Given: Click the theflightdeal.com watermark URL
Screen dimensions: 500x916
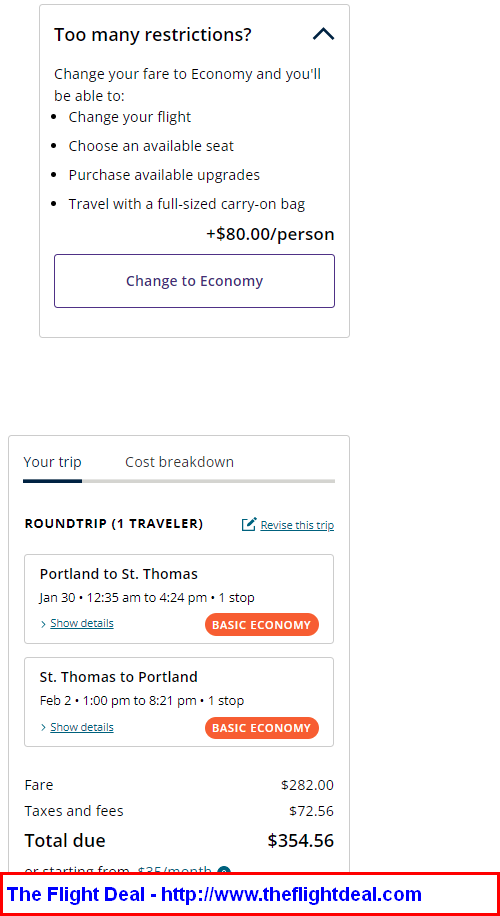Looking at the screenshot, I should click(291, 894).
